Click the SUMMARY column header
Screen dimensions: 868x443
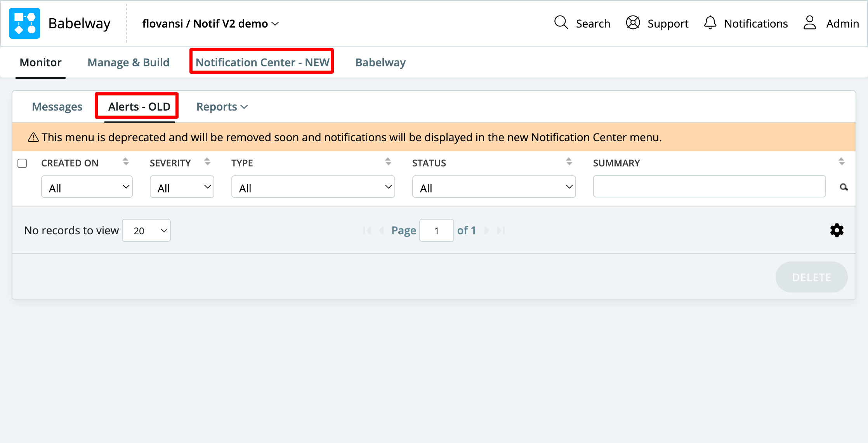tap(616, 163)
